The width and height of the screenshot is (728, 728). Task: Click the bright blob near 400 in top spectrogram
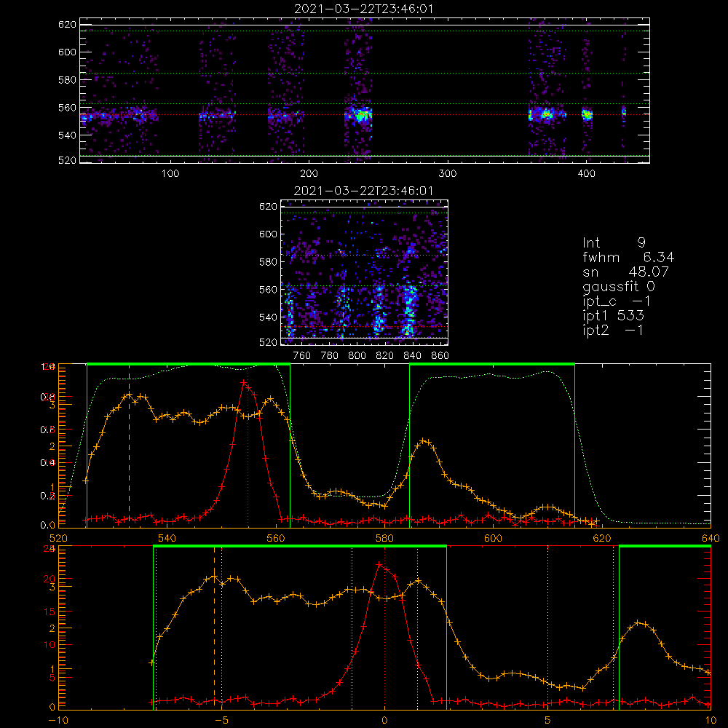pyautogui.click(x=587, y=114)
